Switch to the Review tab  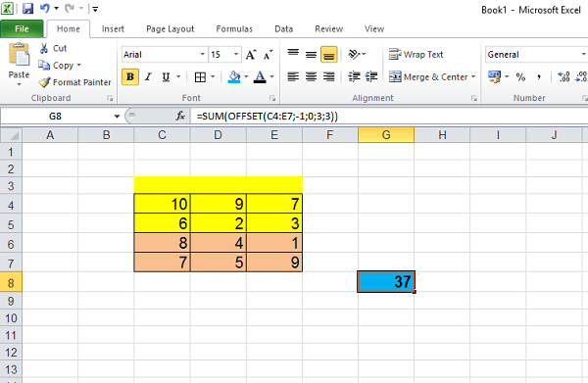click(329, 28)
